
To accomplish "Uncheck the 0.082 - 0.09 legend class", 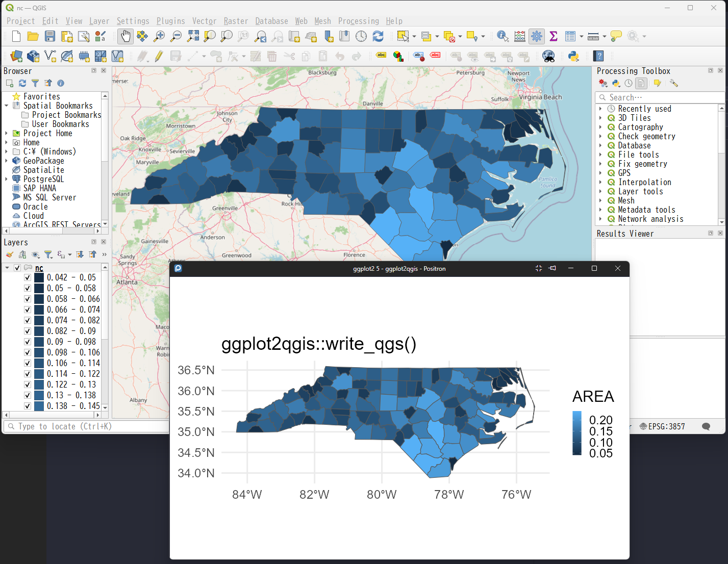I will [x=28, y=331].
